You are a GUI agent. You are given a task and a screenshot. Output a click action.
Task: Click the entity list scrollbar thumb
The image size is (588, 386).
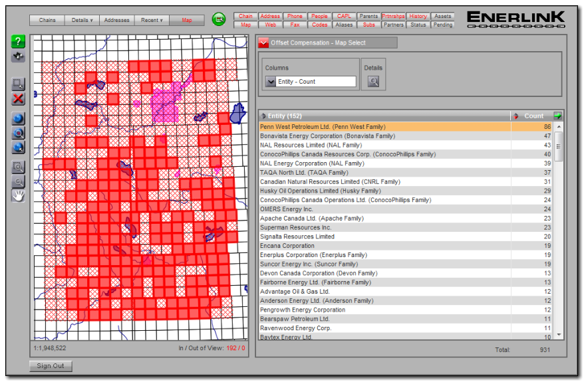(559, 146)
